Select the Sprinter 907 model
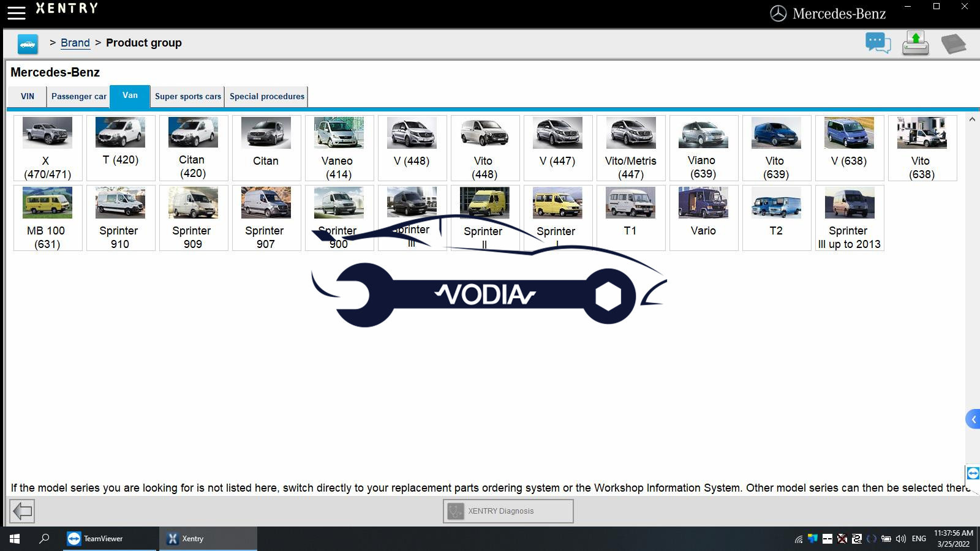 266,218
